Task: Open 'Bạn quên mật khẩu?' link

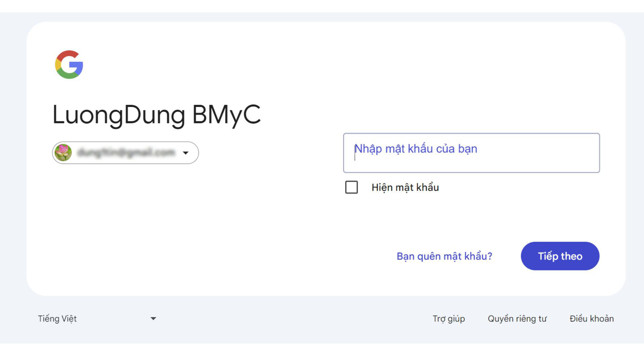Action: [444, 256]
